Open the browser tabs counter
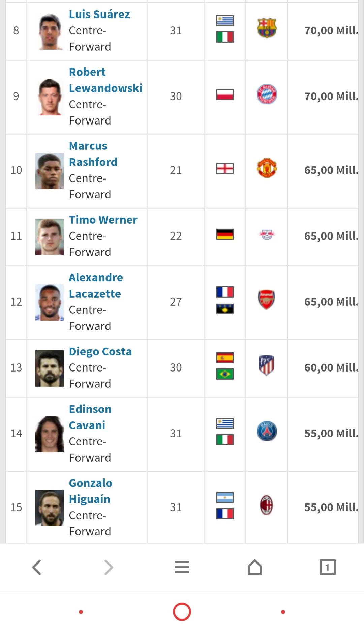This screenshot has height=632, width=364. click(x=327, y=567)
